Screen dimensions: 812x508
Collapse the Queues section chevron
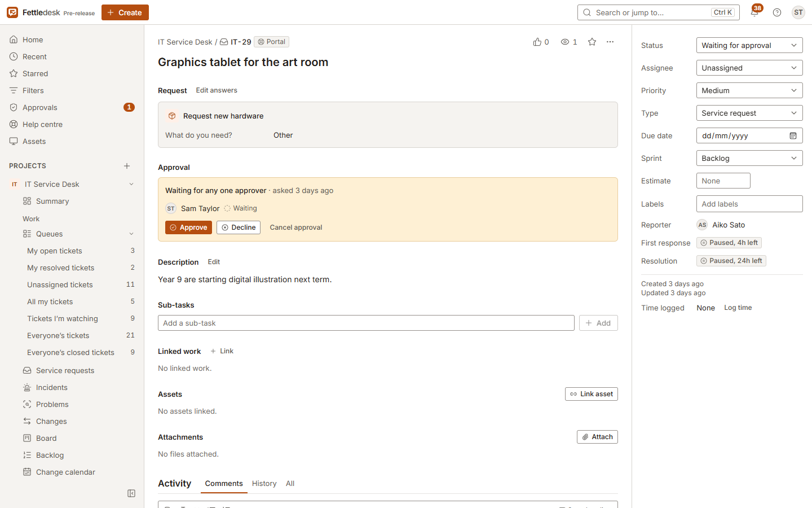coord(131,234)
